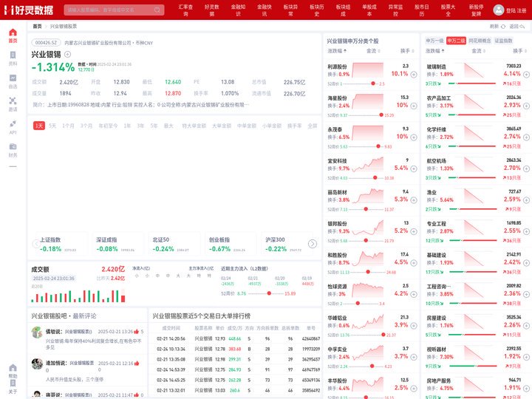Sort stock list by 涨跌幅
532x399 pixels.
point(337,51)
